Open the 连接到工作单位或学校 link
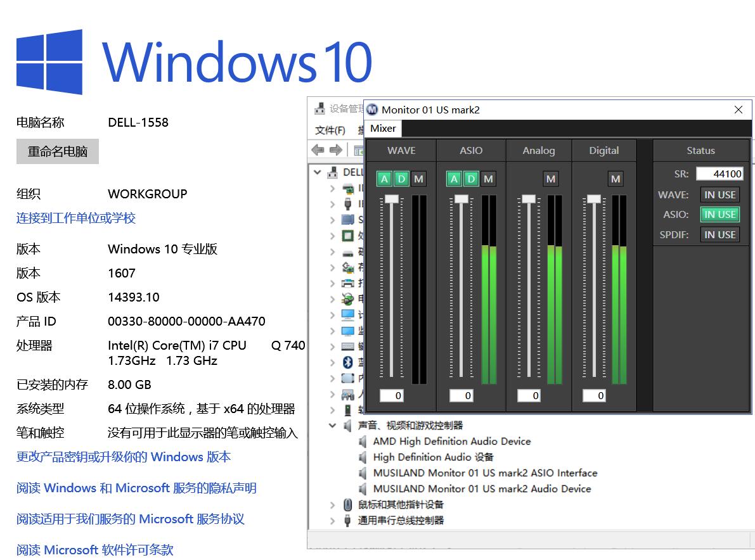Viewport: 755px width, 560px height. pos(76,219)
